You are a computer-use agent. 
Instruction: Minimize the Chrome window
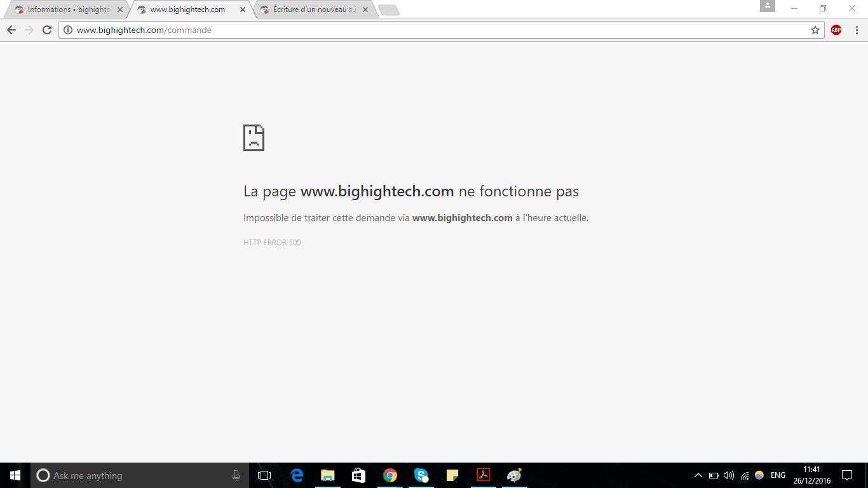[794, 8]
